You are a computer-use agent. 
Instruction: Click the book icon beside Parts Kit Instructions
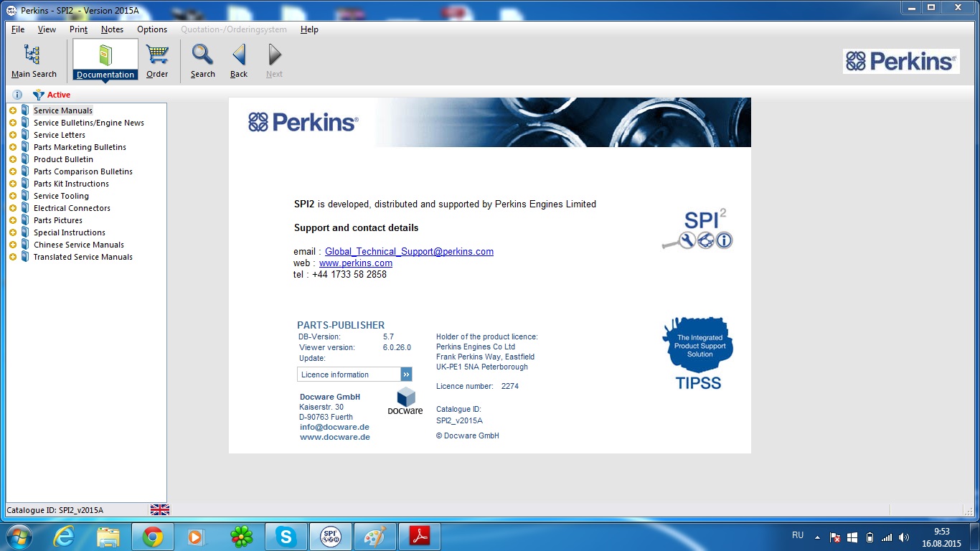coord(25,184)
